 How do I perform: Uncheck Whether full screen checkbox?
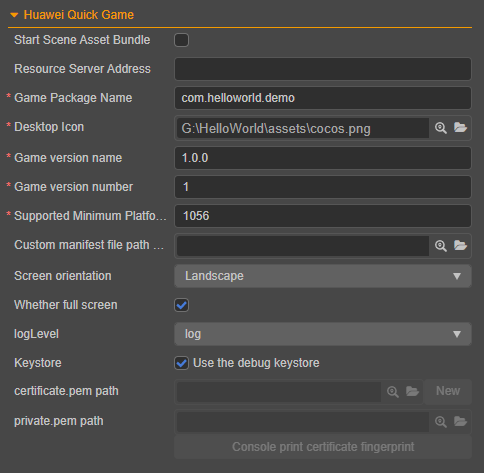point(181,305)
